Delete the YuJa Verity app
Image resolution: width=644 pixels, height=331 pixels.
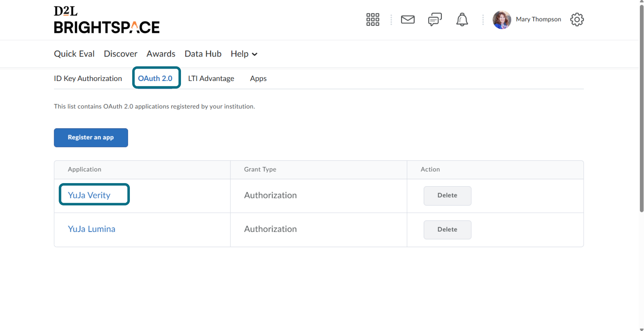447,196
